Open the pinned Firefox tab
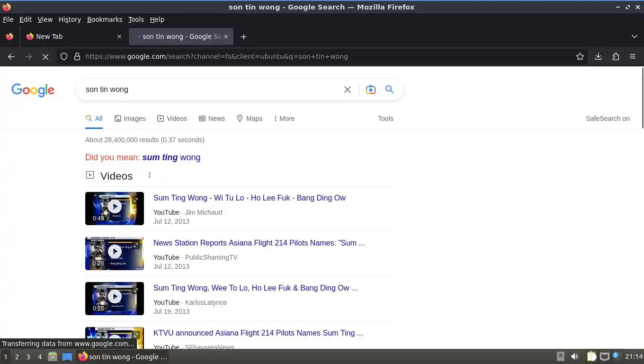This screenshot has width=644, height=364. coord(9,36)
